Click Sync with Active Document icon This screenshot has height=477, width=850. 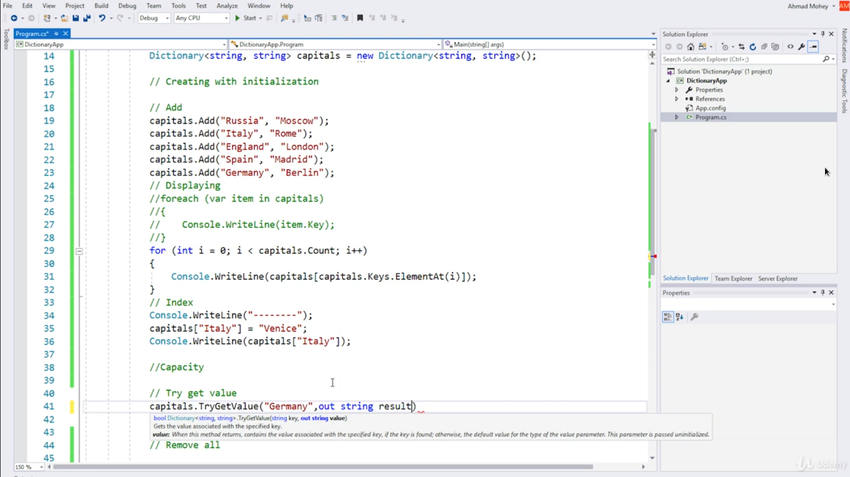(x=741, y=47)
